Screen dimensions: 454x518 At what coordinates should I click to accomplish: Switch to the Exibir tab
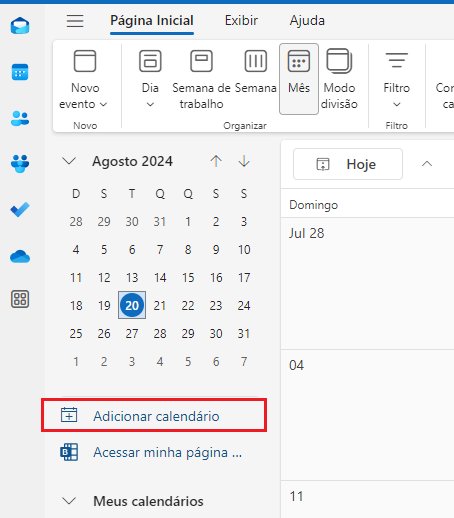241,21
